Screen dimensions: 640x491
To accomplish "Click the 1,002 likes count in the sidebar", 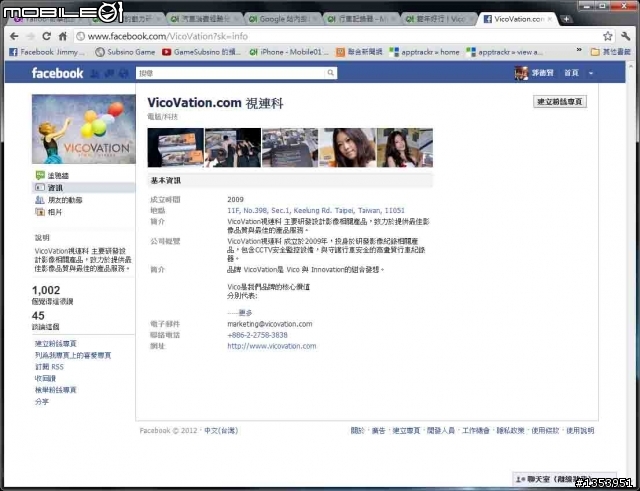I will pos(46,290).
